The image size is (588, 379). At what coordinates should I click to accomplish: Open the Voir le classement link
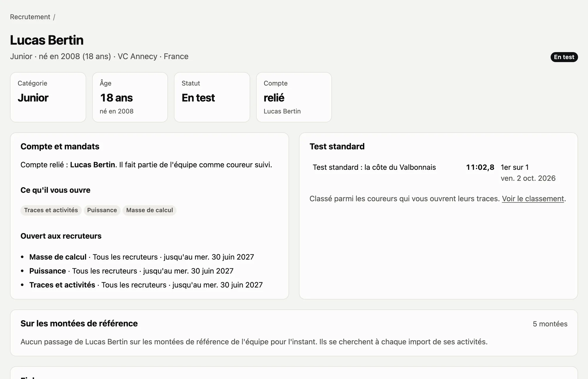pos(533,199)
